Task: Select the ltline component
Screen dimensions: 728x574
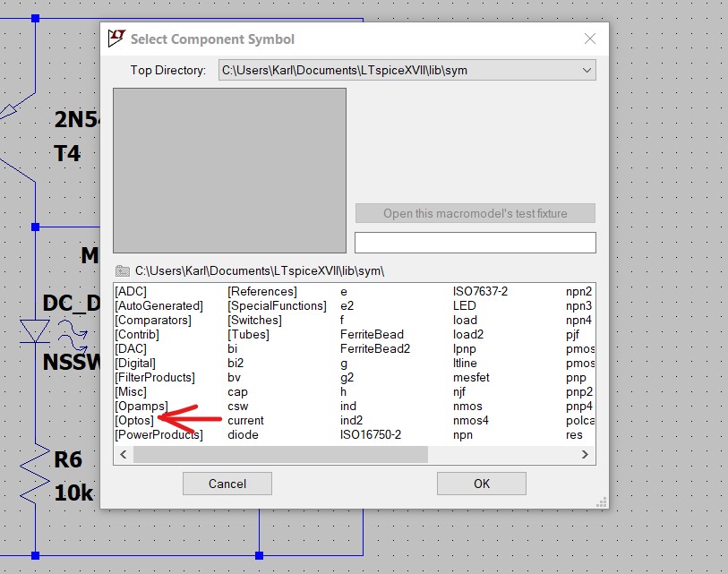Action: pyautogui.click(x=465, y=364)
